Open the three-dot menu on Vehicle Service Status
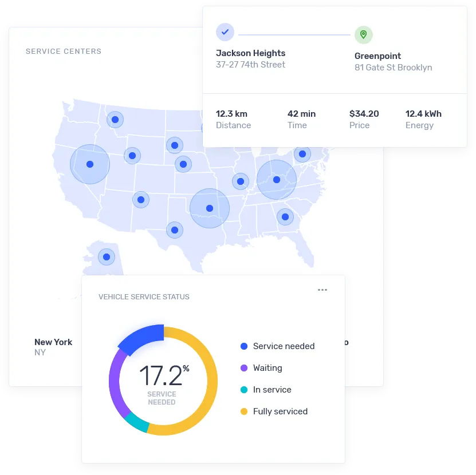The height and width of the screenshot is (475, 476). coord(322,290)
